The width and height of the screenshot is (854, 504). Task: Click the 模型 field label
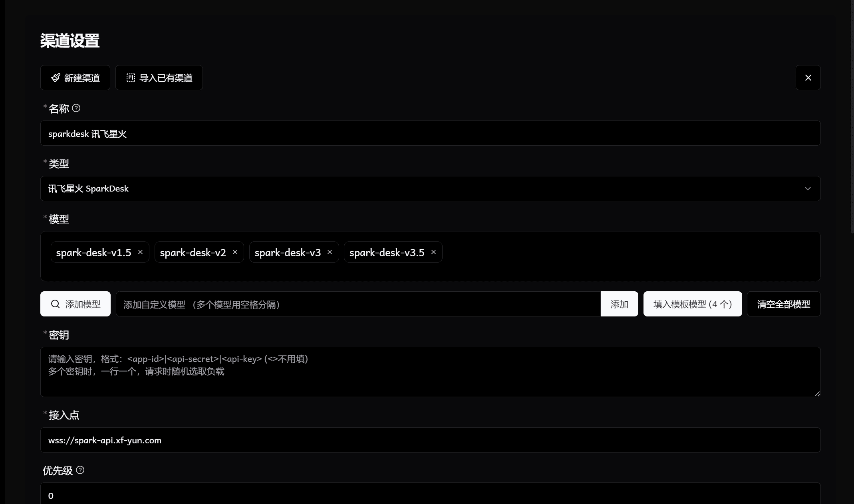point(59,219)
